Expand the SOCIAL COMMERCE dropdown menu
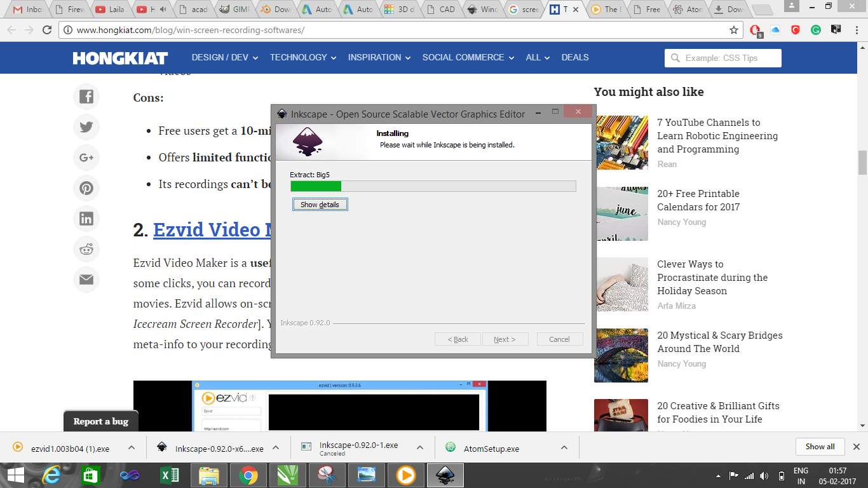868x488 pixels. pyautogui.click(x=468, y=57)
